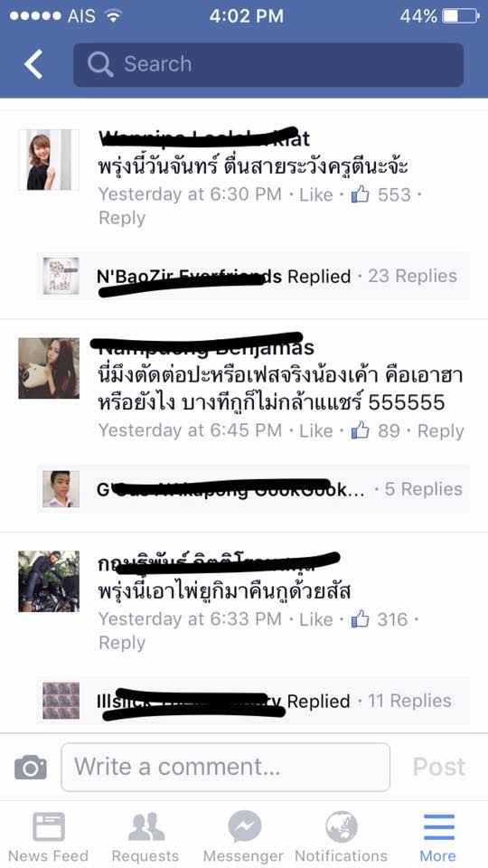Tap the magnifier icon in search bar
The height and width of the screenshot is (868, 488).
(x=100, y=64)
